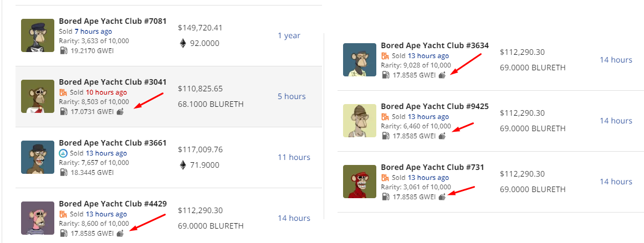Click the hand icon in the #4429 row
This screenshot has width=644, height=243.
120,233
